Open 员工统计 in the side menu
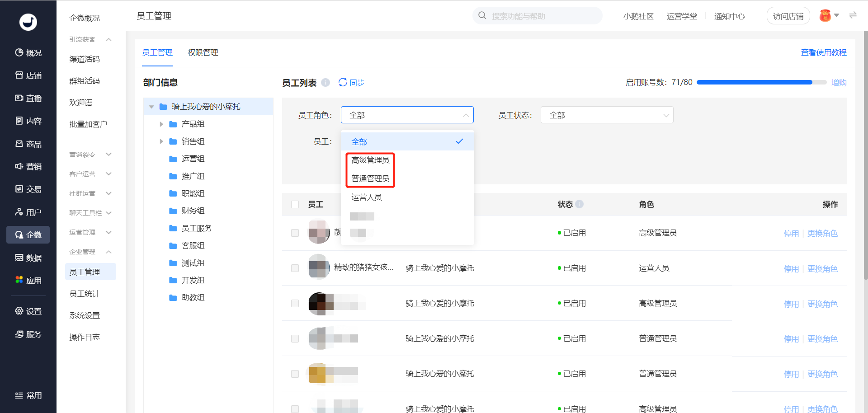Screen dimensions: 868x413 (85, 294)
